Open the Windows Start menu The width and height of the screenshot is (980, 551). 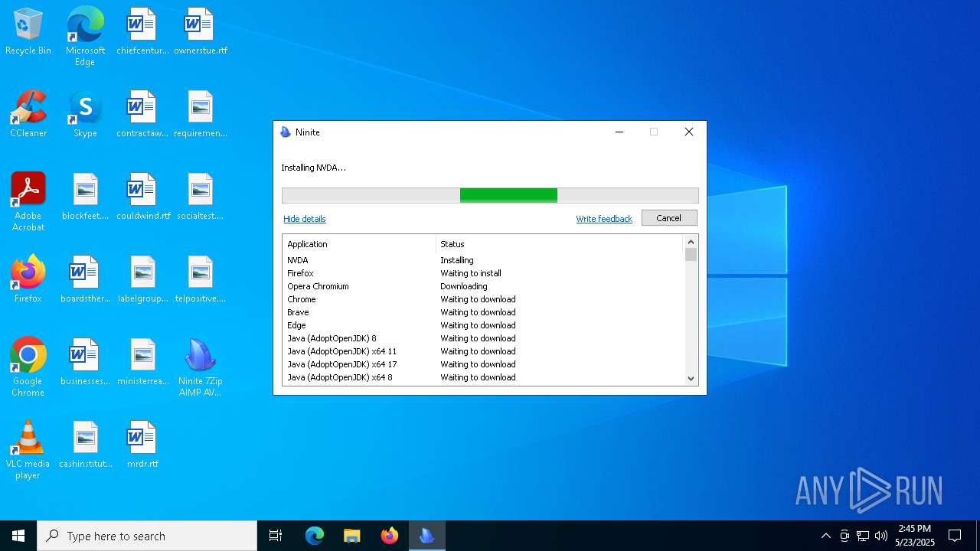tap(18, 536)
